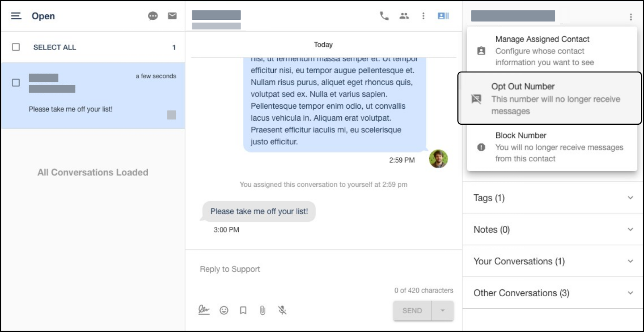Tick the conversation checkbox in the list
This screenshot has width=644, height=332.
[x=16, y=83]
